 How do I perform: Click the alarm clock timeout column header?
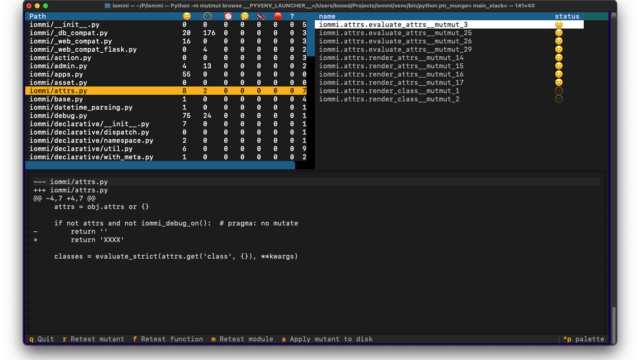coord(228,16)
